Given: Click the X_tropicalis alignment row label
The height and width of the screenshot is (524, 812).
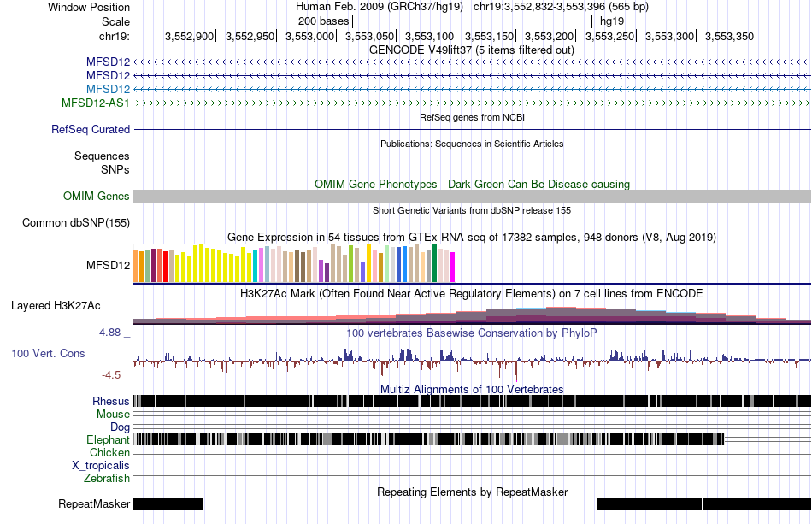Looking at the screenshot, I should tap(101, 465).
